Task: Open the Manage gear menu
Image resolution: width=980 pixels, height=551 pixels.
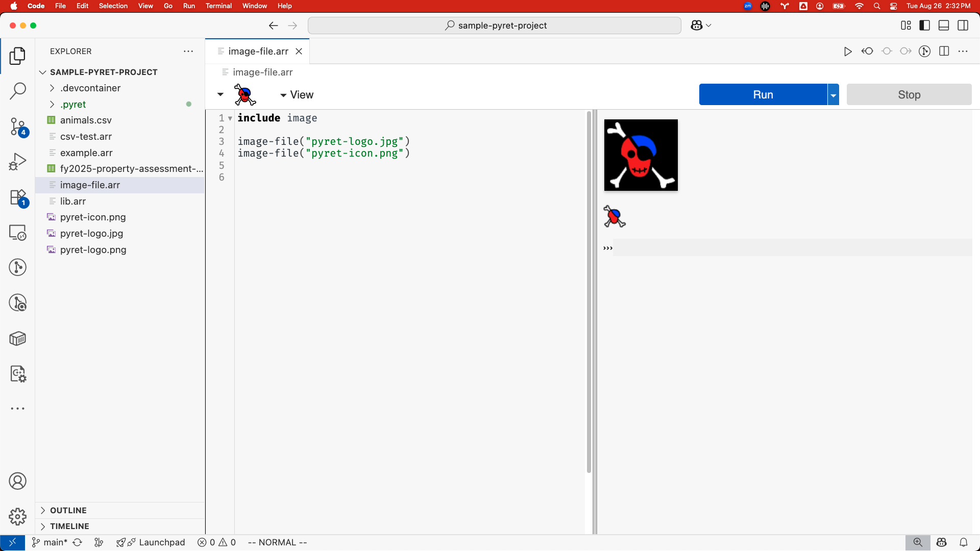Action: point(17,516)
